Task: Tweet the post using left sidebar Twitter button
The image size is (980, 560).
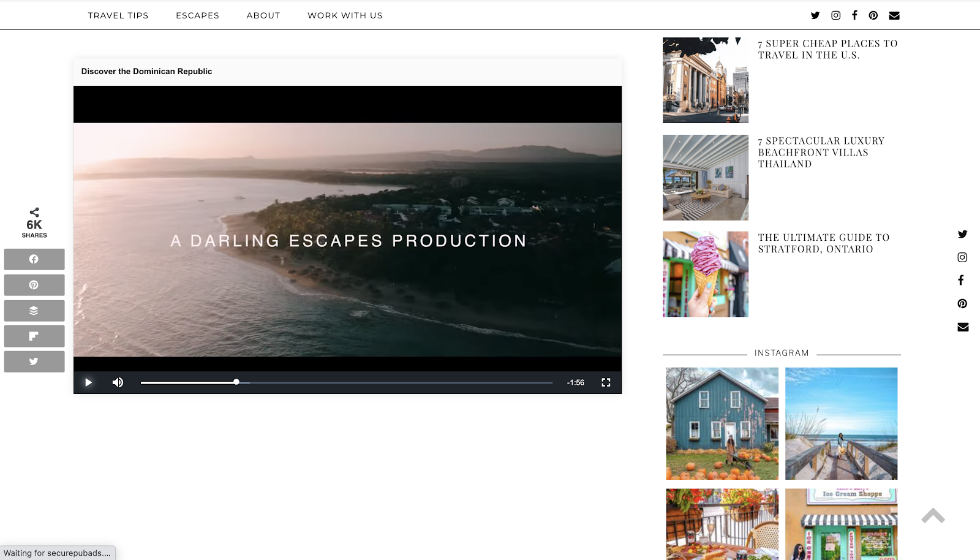Action: coord(34,361)
